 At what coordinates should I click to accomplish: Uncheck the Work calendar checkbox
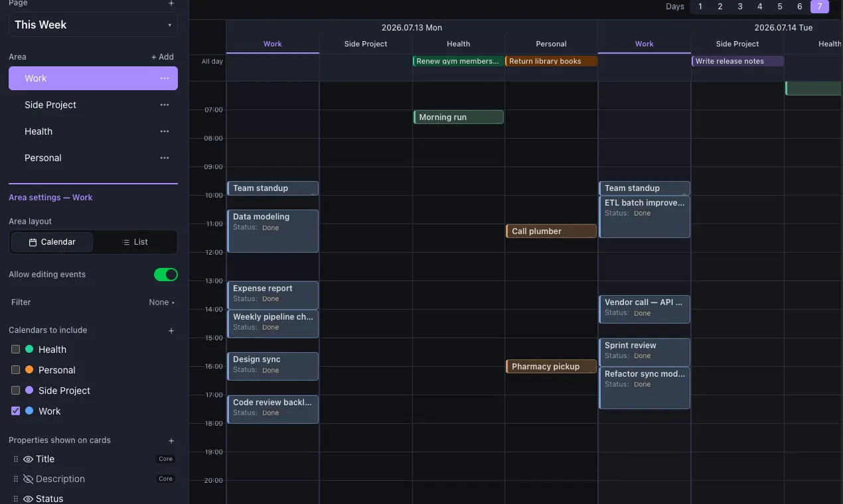point(15,411)
